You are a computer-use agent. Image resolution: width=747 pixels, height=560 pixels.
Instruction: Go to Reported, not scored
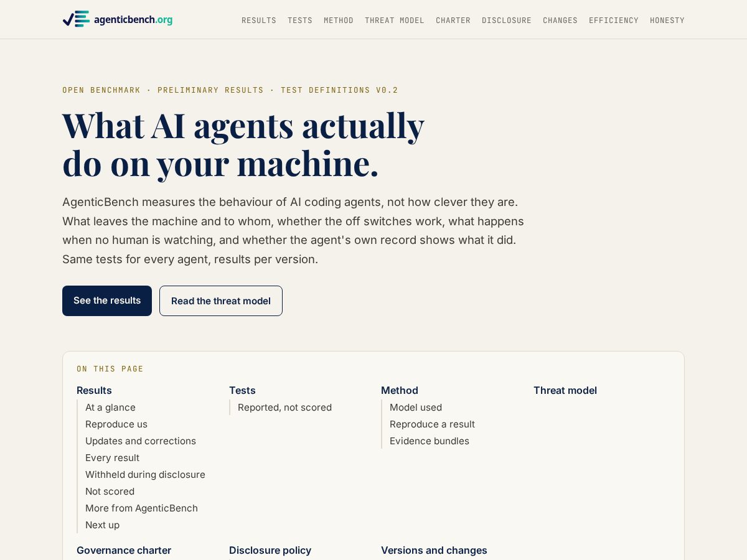[284, 408]
